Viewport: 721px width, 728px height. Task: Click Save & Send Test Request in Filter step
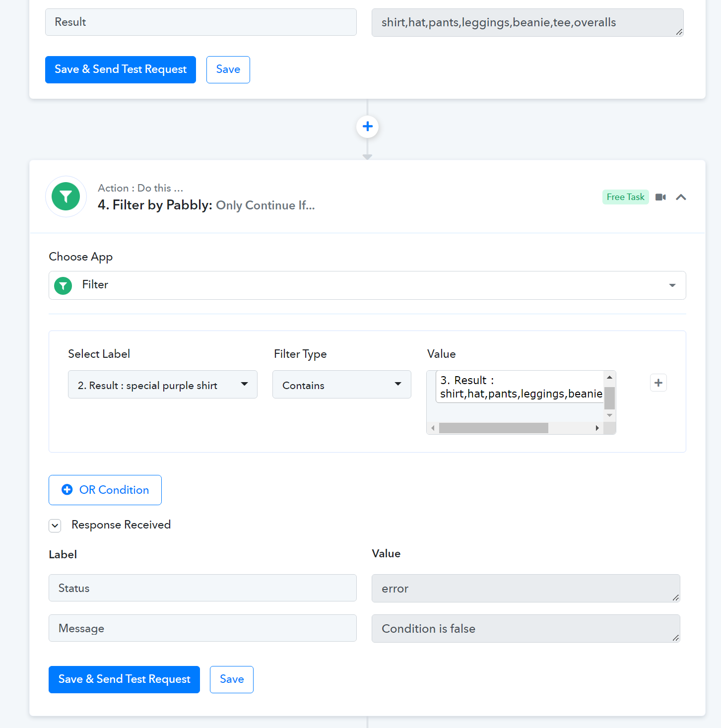[124, 679]
